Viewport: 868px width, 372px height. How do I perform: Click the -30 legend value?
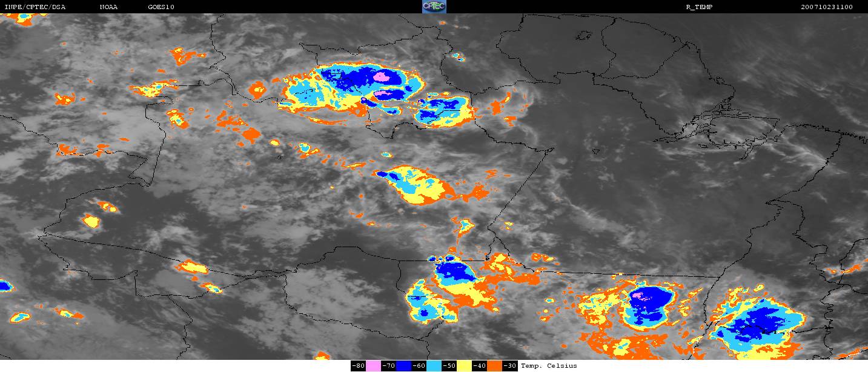(509, 366)
